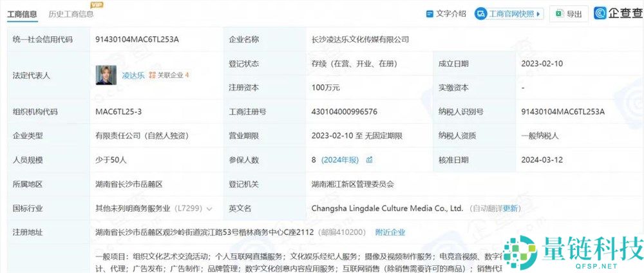Select registered capital 100万元

[x=326, y=88]
